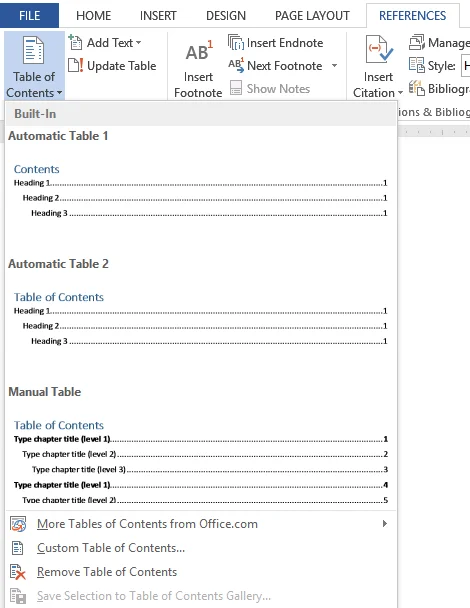Open the citation Style combo box
The height and width of the screenshot is (608, 470).
point(465,66)
